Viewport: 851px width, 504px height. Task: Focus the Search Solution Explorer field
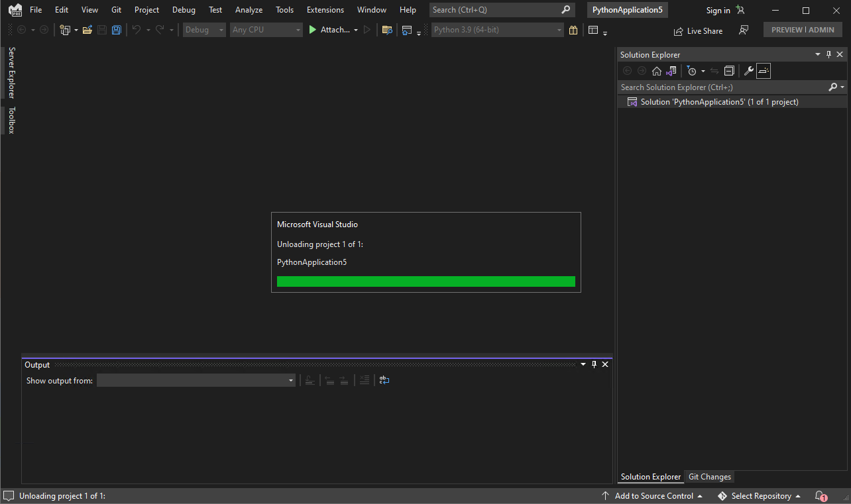tap(724, 87)
